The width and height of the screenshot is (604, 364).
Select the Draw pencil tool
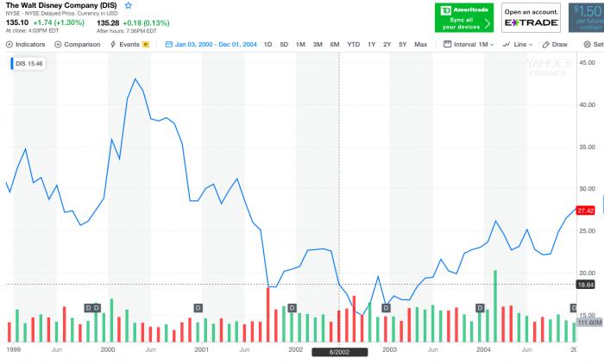pyautogui.click(x=546, y=44)
